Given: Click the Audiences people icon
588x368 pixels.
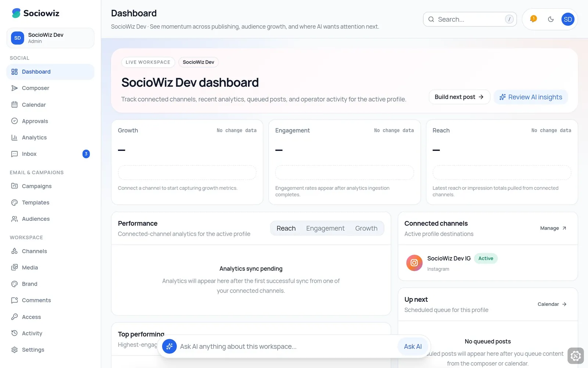Looking at the screenshot, I should pyautogui.click(x=14, y=219).
